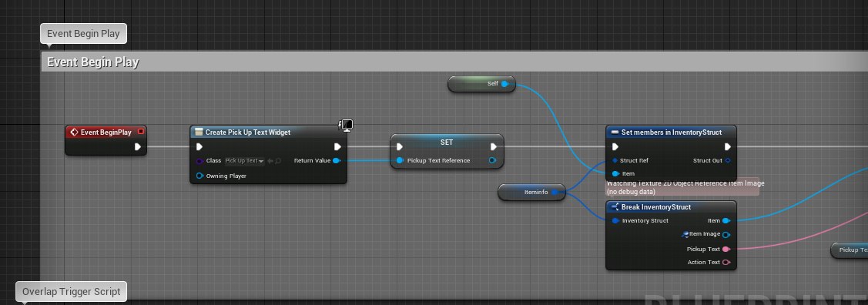Click the monitor icon on the widget node
This screenshot has width=868, height=305.
[347, 125]
